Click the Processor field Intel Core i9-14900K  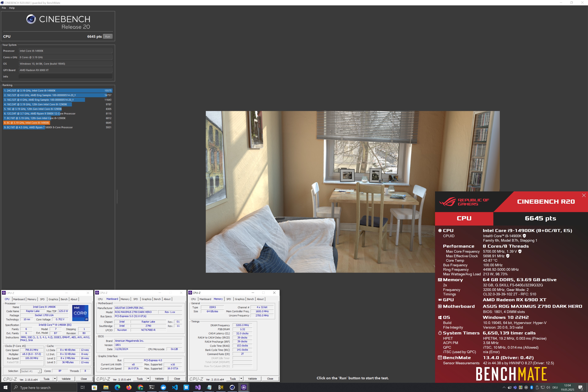[66, 51]
